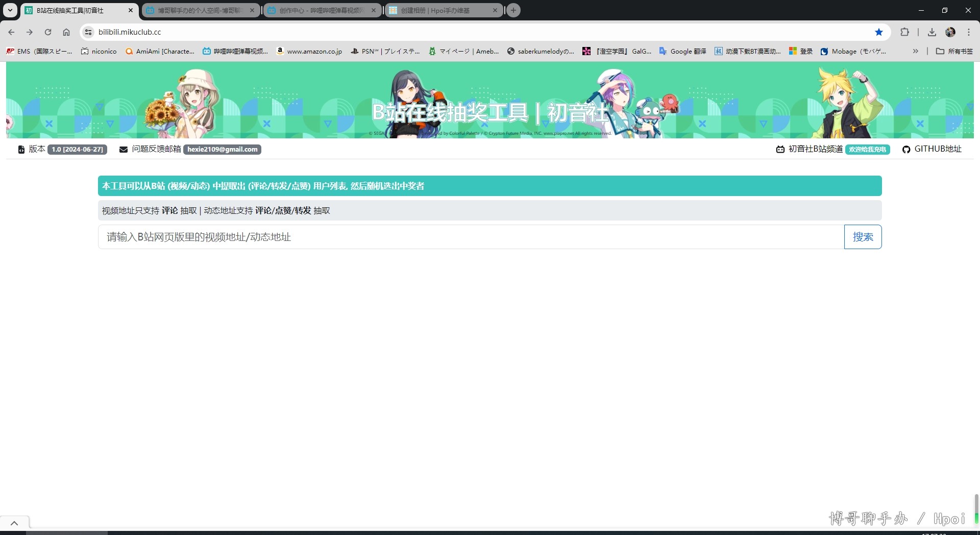Click the page vertical scrollbar

coord(976,508)
